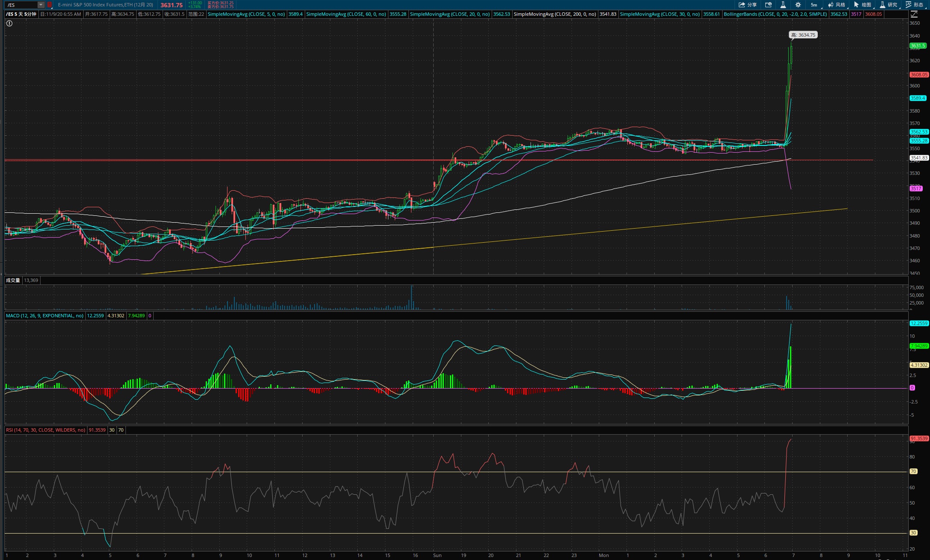Open the Patterns (形态) tool

[915, 5]
